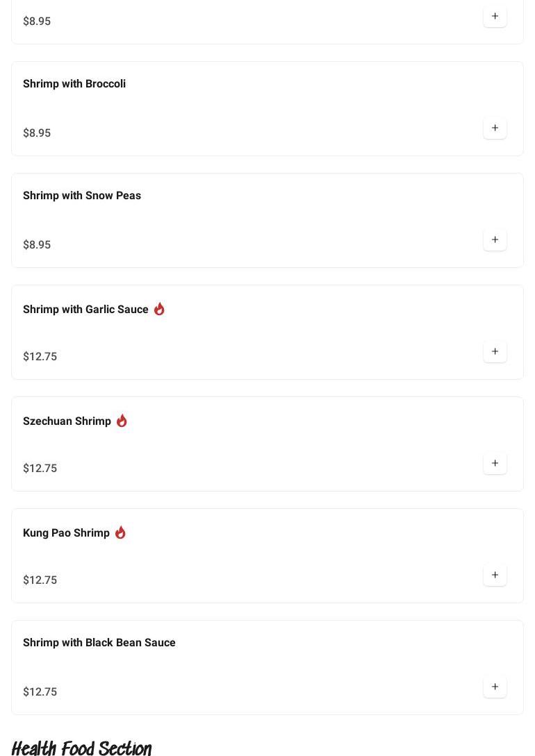
Task: Add Shrimp with Broccoli to the order
Action: coord(495,128)
